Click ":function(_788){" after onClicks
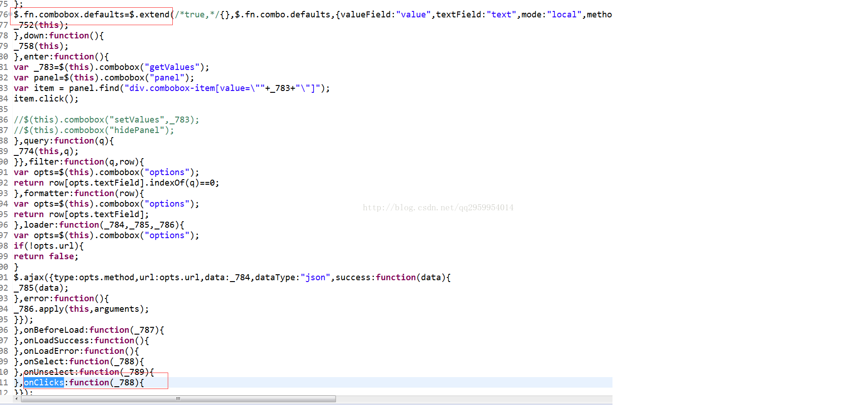 coord(104,383)
